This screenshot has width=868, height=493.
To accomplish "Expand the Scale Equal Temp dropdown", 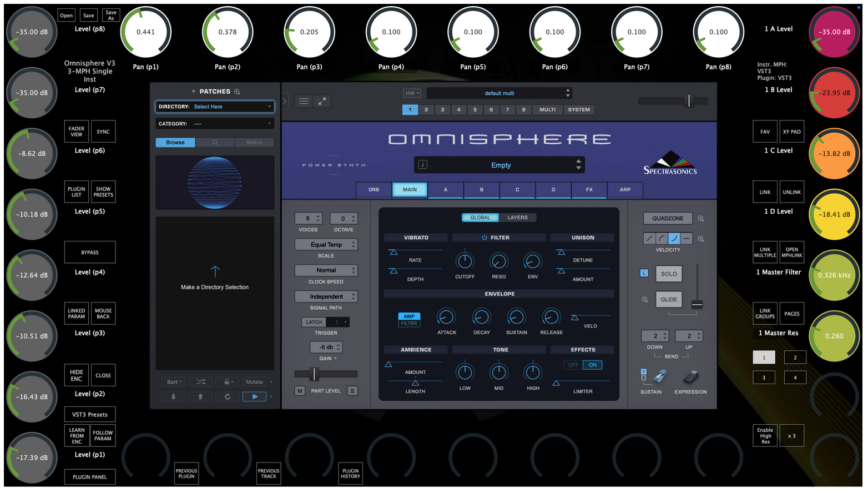I will click(x=326, y=245).
